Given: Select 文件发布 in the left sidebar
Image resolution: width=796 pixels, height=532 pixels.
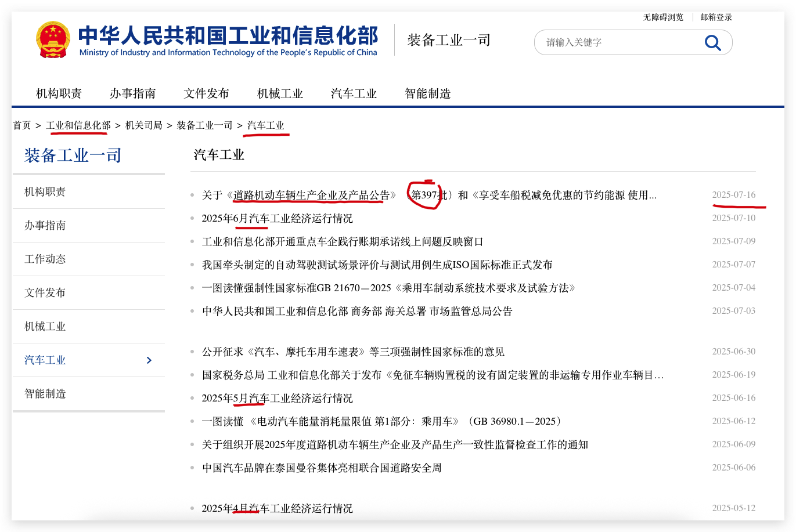Looking at the screenshot, I should click(x=89, y=293).
